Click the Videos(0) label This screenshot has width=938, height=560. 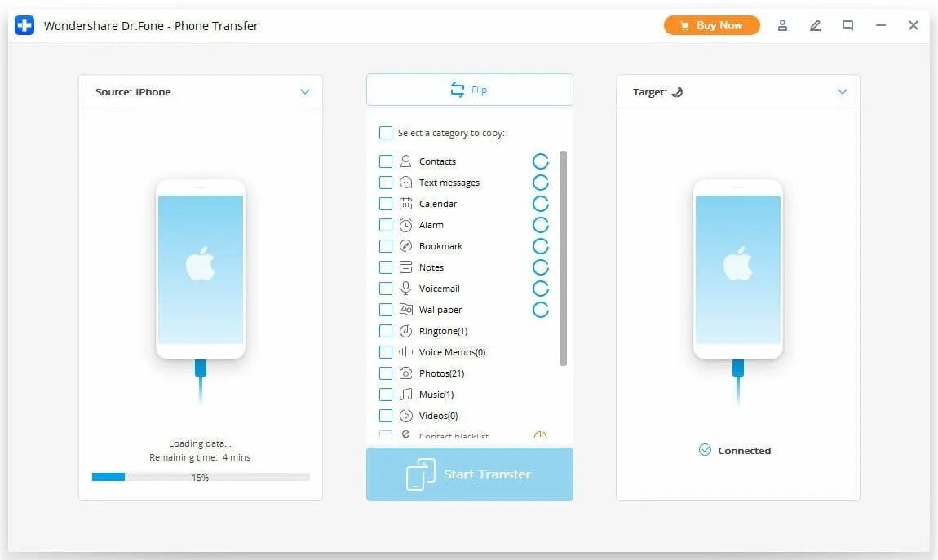click(x=439, y=416)
